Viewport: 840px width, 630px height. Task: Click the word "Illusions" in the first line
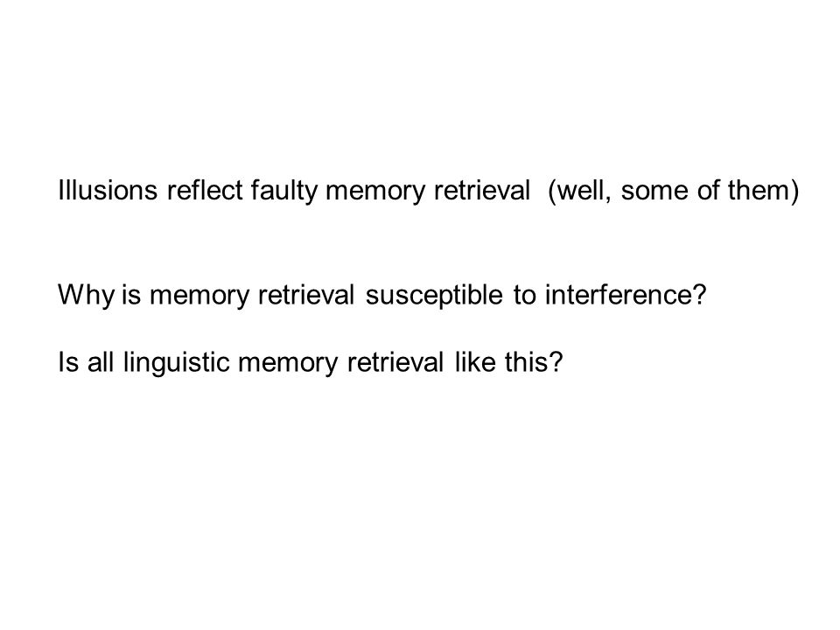[108, 190]
